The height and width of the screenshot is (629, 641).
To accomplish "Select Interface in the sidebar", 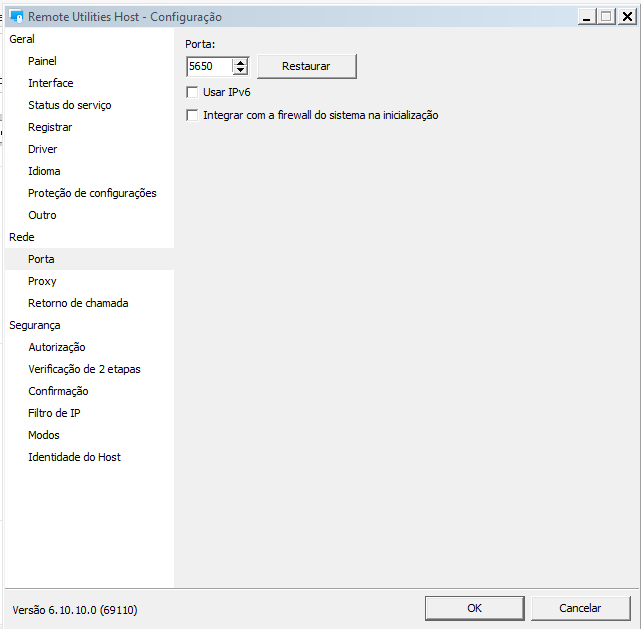I will pyautogui.click(x=50, y=83).
